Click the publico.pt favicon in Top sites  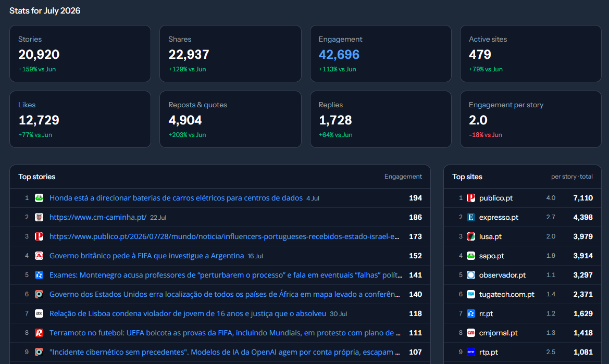tap(471, 198)
